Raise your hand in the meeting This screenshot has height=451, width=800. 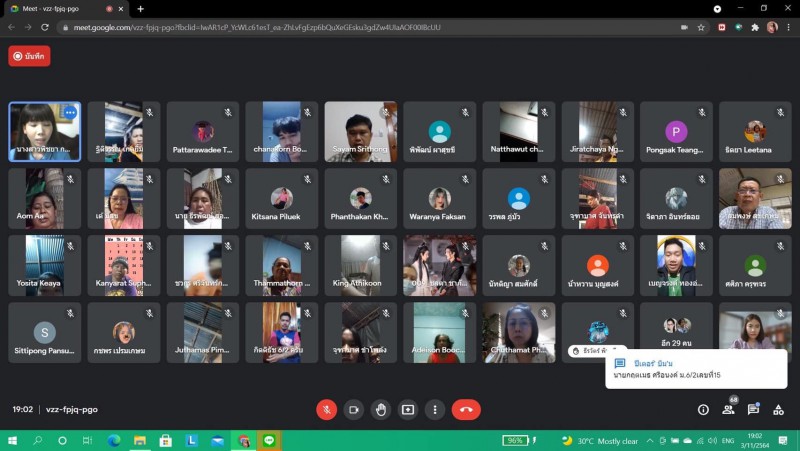(380, 409)
